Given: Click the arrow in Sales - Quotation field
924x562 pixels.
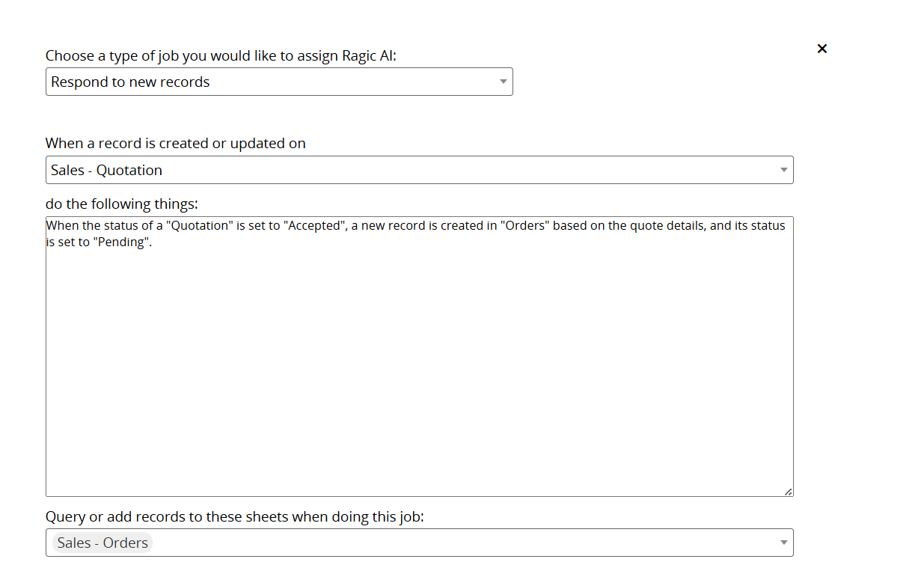Looking at the screenshot, I should click(x=783, y=170).
